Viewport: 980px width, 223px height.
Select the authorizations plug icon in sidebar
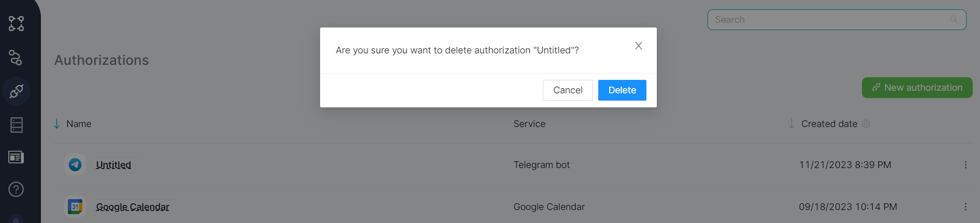(16, 91)
